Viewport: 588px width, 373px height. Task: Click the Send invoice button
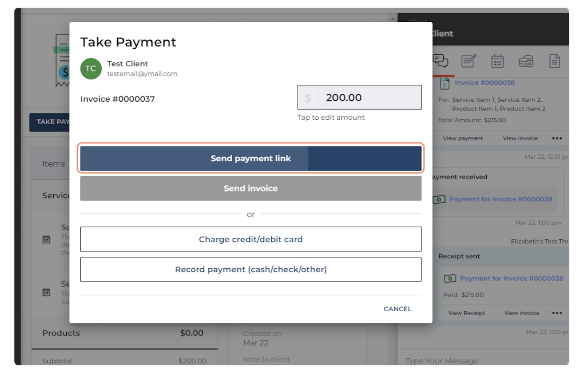[251, 188]
